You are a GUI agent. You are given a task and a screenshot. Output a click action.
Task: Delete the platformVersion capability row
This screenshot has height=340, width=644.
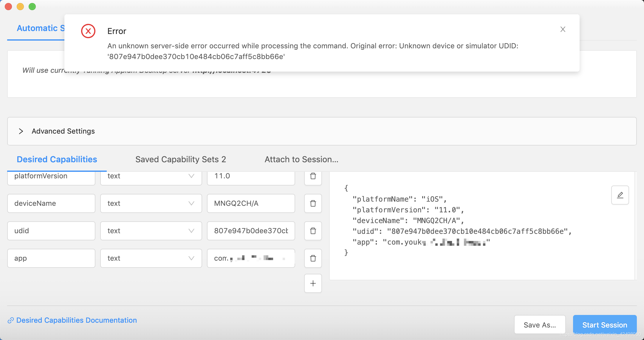click(313, 176)
